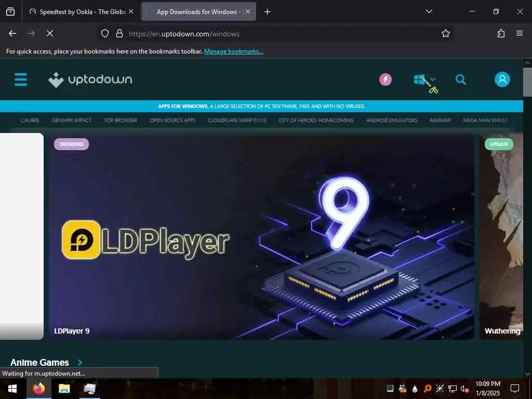
Task: Click the site security padlock icon
Action: click(x=119, y=33)
